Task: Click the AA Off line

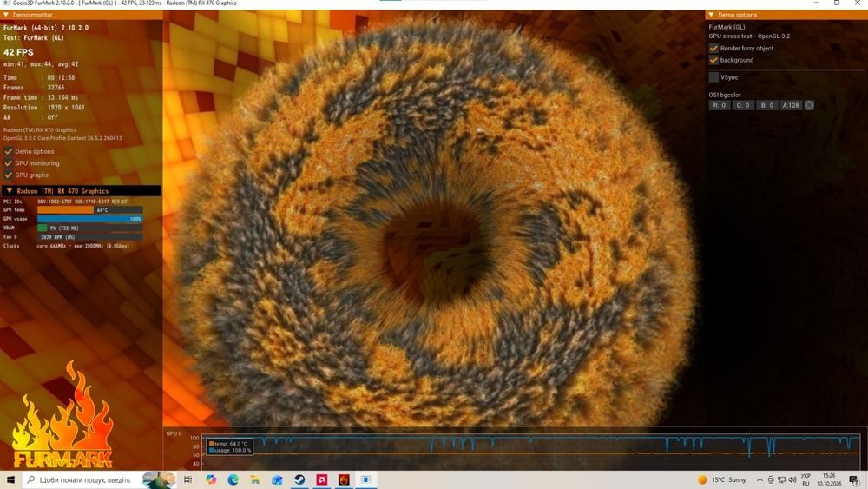Action: (30, 117)
